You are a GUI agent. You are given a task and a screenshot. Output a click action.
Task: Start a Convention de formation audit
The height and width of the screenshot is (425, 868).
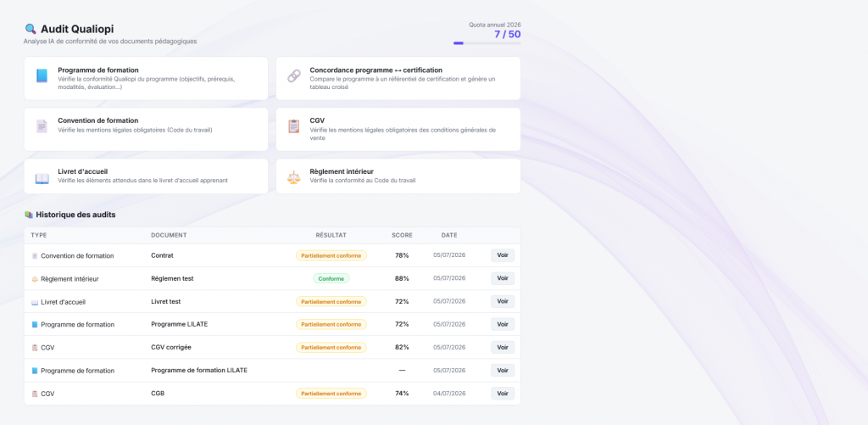146,129
